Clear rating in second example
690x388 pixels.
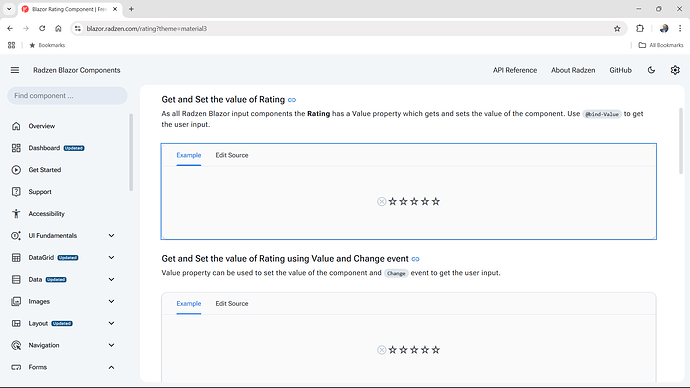click(x=382, y=350)
